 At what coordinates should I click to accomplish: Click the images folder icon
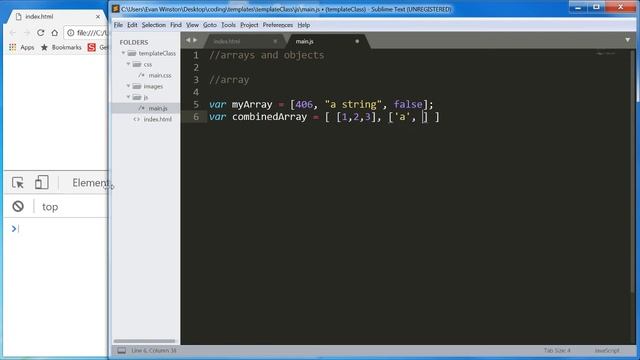pyautogui.click(x=137, y=86)
